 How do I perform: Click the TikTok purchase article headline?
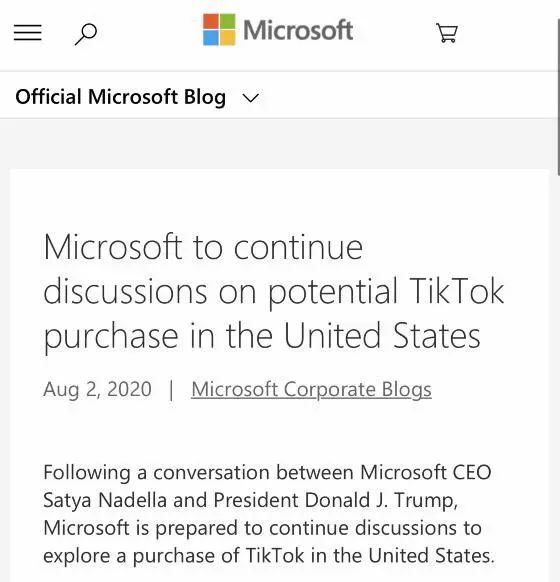tap(274, 291)
